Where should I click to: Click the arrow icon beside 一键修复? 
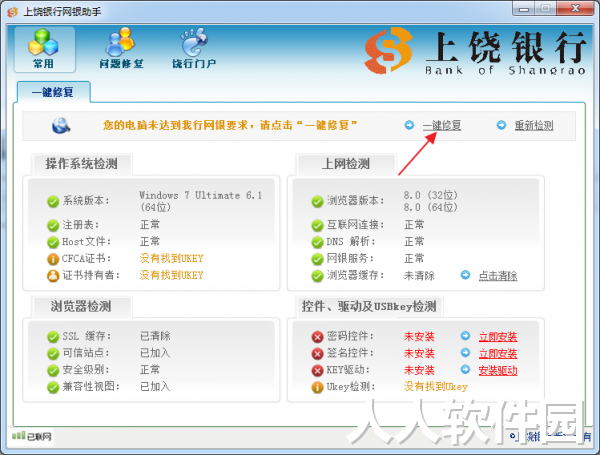[x=409, y=125]
